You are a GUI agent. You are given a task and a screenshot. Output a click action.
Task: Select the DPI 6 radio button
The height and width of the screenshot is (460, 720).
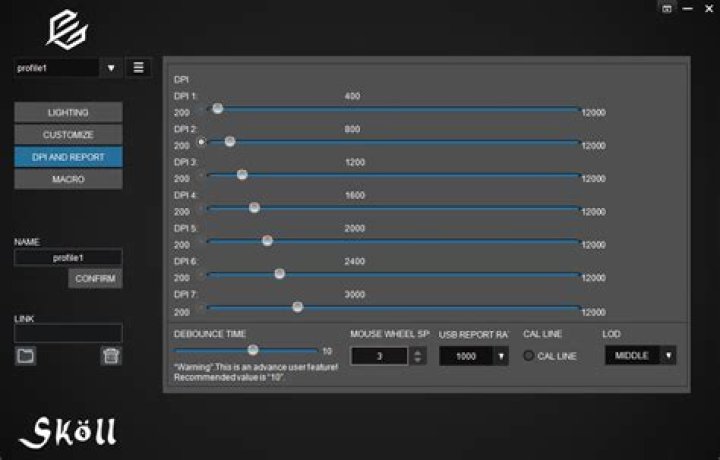click(201, 275)
